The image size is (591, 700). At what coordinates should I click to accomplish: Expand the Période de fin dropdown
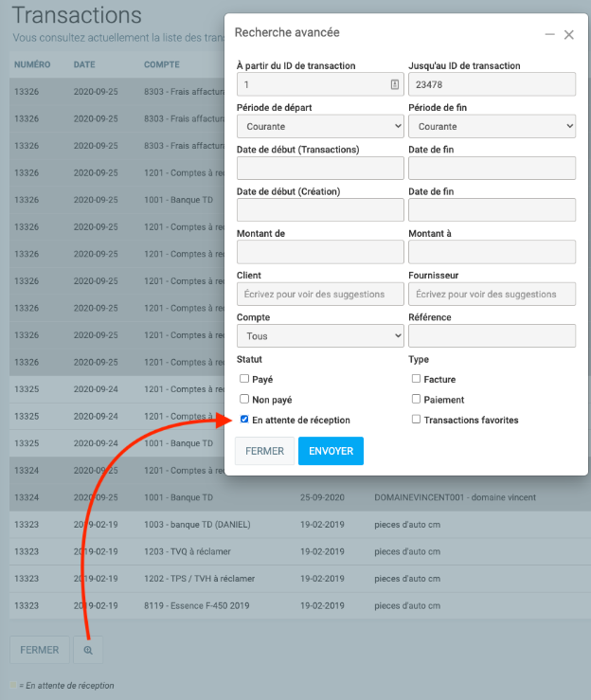point(492,126)
